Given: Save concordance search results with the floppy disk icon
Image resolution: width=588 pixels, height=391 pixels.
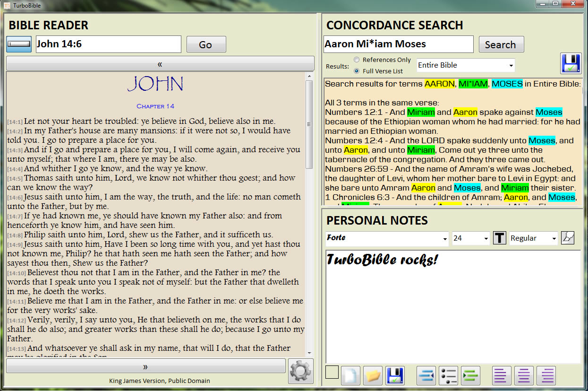Looking at the screenshot, I should tap(571, 63).
